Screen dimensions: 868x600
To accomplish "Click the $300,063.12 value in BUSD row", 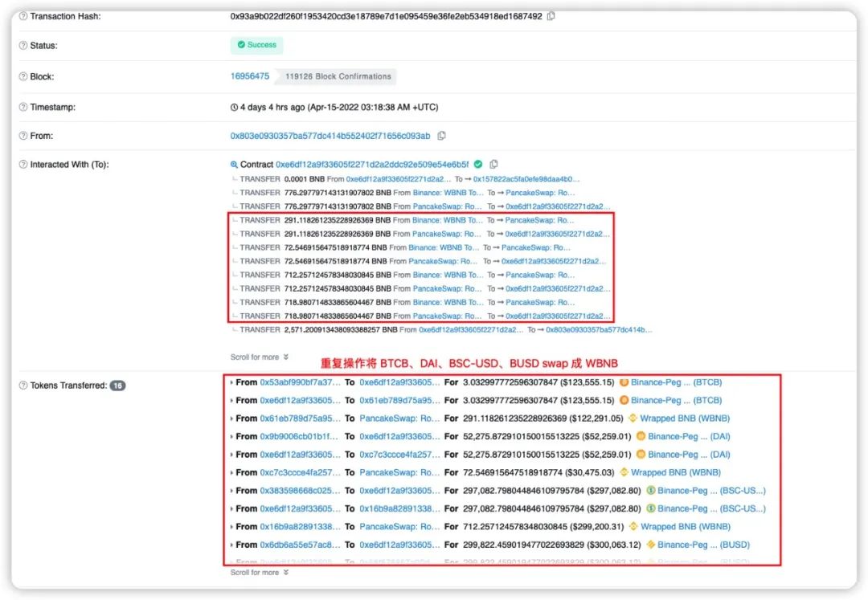I will point(613,545).
